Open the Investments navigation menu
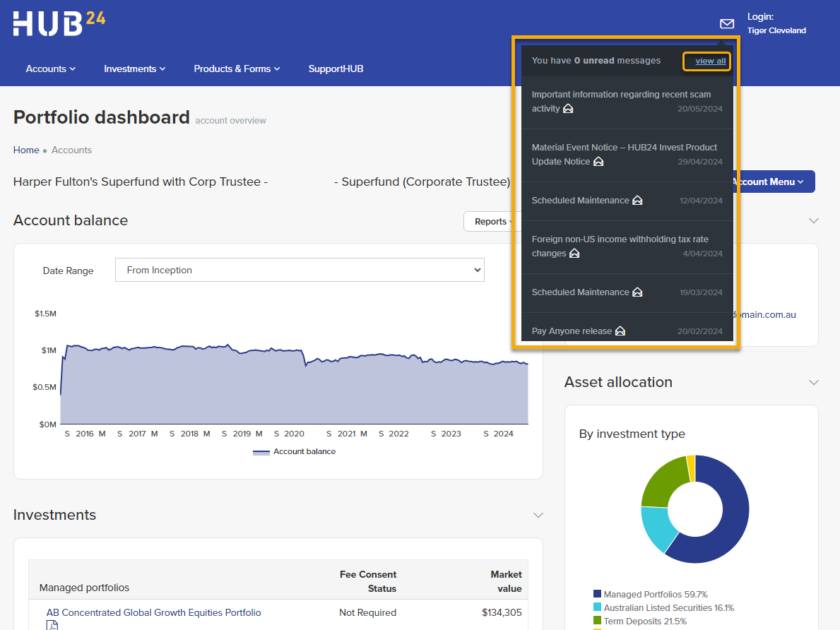This screenshot has width=840, height=630. (134, 69)
